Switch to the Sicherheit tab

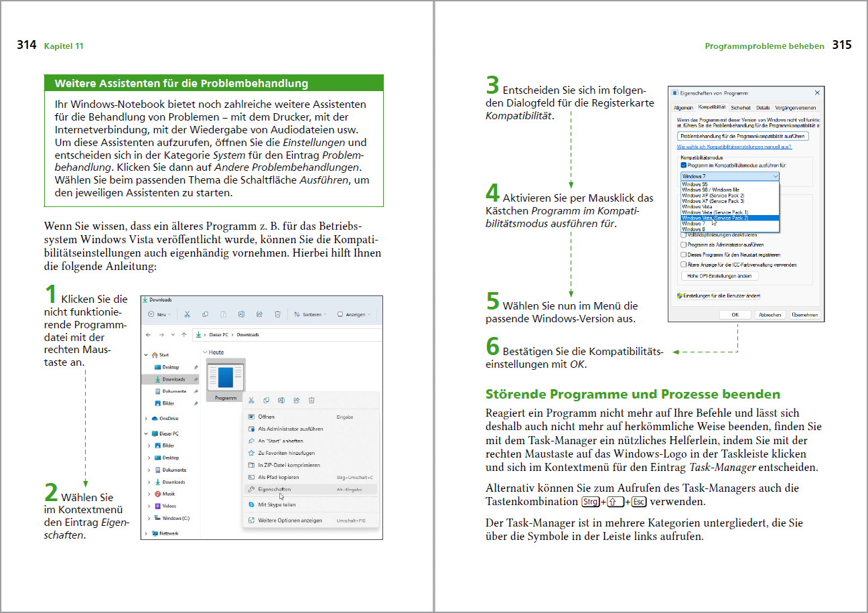740,107
